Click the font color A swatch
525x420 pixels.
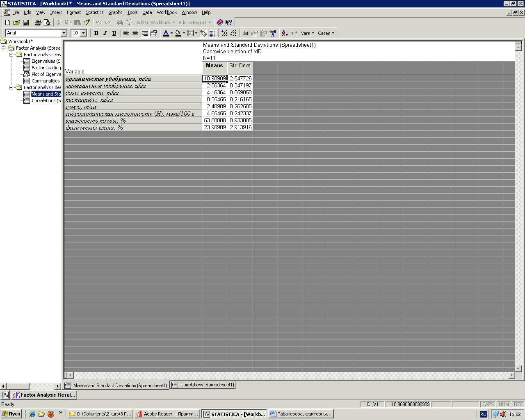click(166, 33)
